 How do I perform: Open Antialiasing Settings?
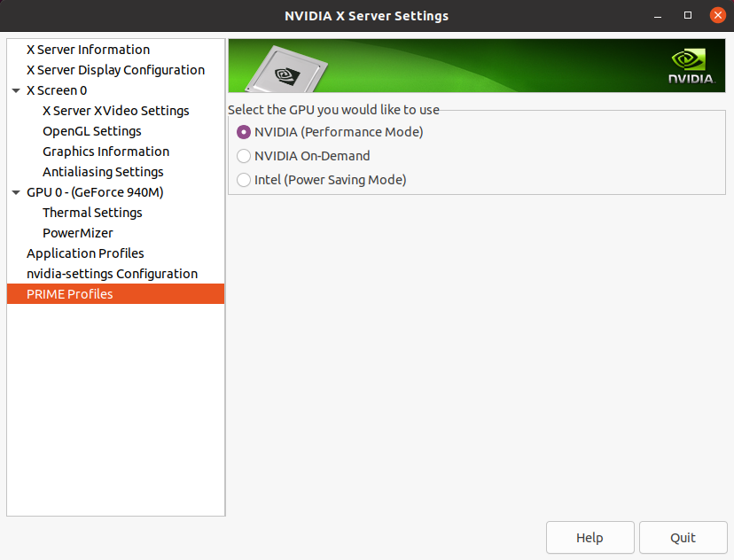click(x=103, y=172)
